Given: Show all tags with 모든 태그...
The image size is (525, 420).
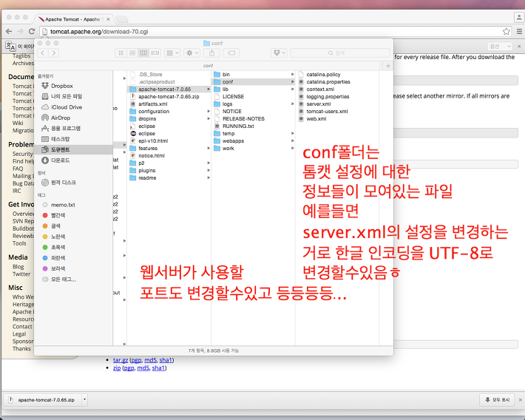Looking at the screenshot, I should click(59, 280).
